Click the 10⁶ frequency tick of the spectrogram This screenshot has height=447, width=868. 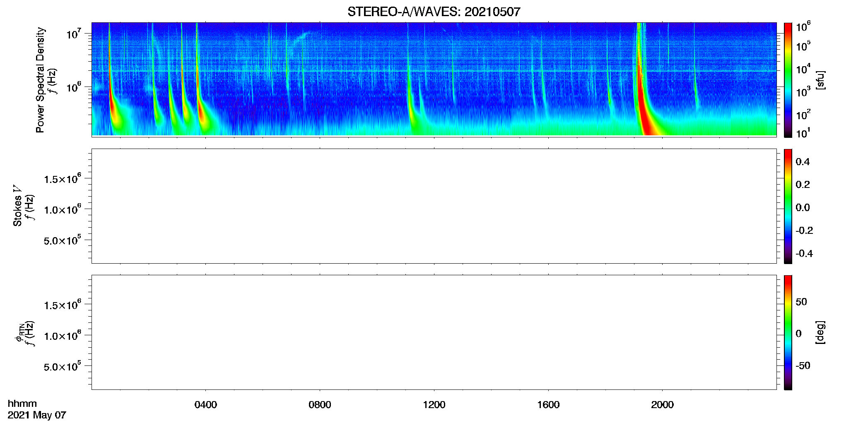(x=74, y=87)
